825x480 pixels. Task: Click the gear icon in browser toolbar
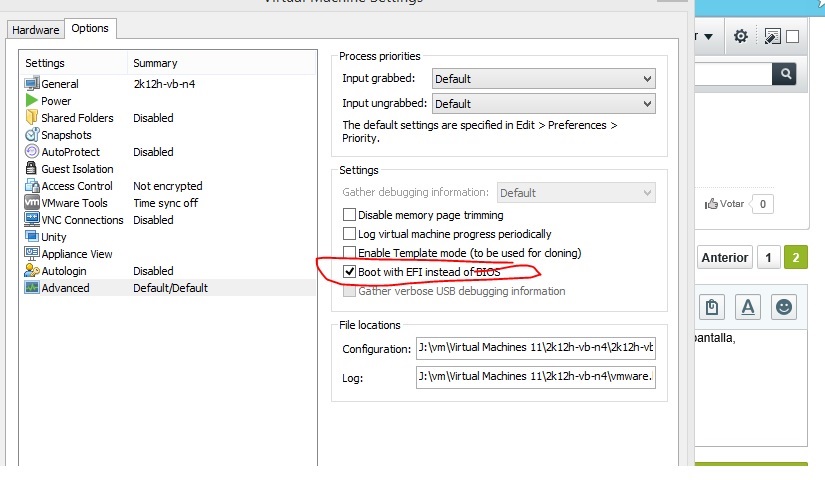pos(740,36)
